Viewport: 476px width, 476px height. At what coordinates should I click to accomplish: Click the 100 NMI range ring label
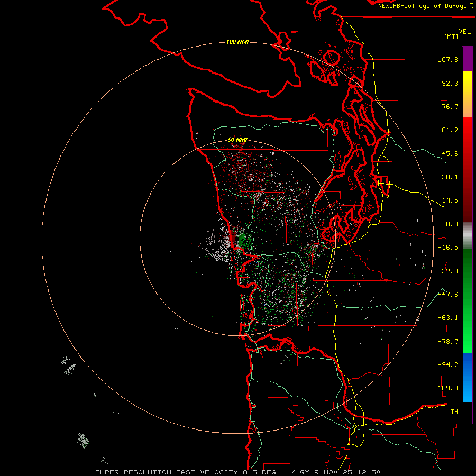pos(237,42)
